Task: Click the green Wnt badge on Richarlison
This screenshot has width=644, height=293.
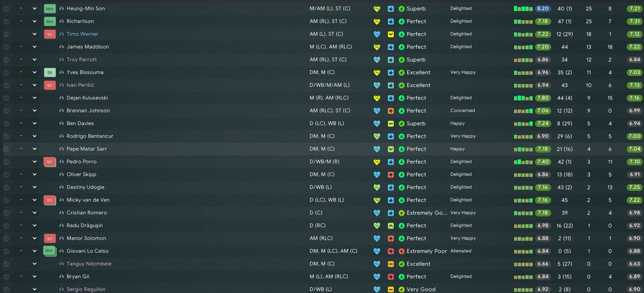Action: click(50, 22)
